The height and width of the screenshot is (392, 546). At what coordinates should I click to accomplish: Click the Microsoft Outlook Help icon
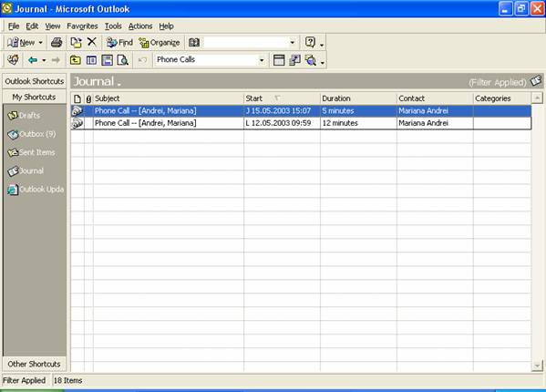(x=310, y=43)
